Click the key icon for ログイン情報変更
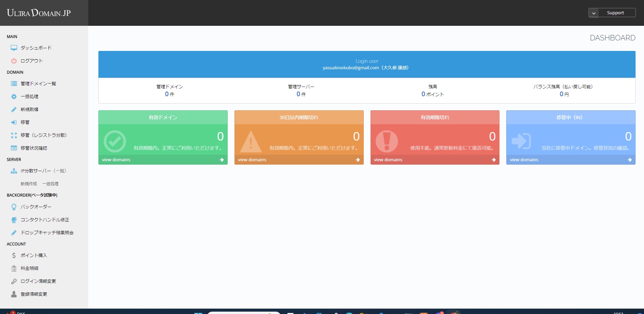Screen dimensions: 644x314 click(14, 281)
